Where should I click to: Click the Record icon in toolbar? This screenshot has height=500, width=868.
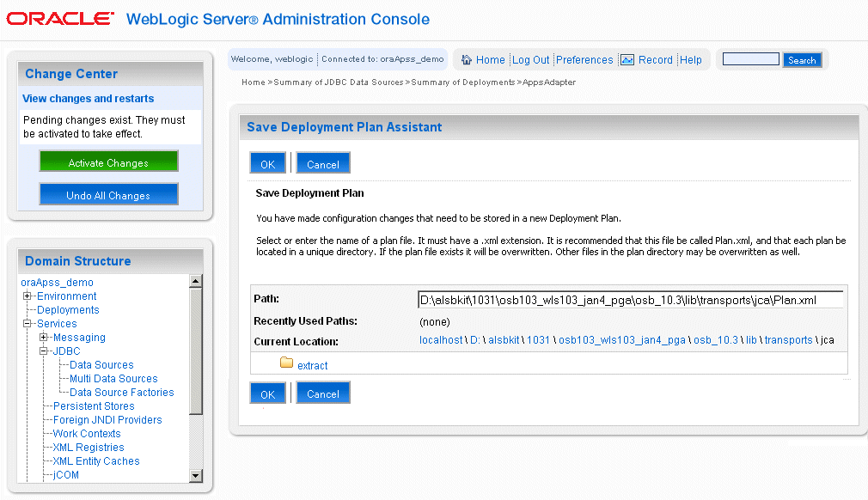627,60
